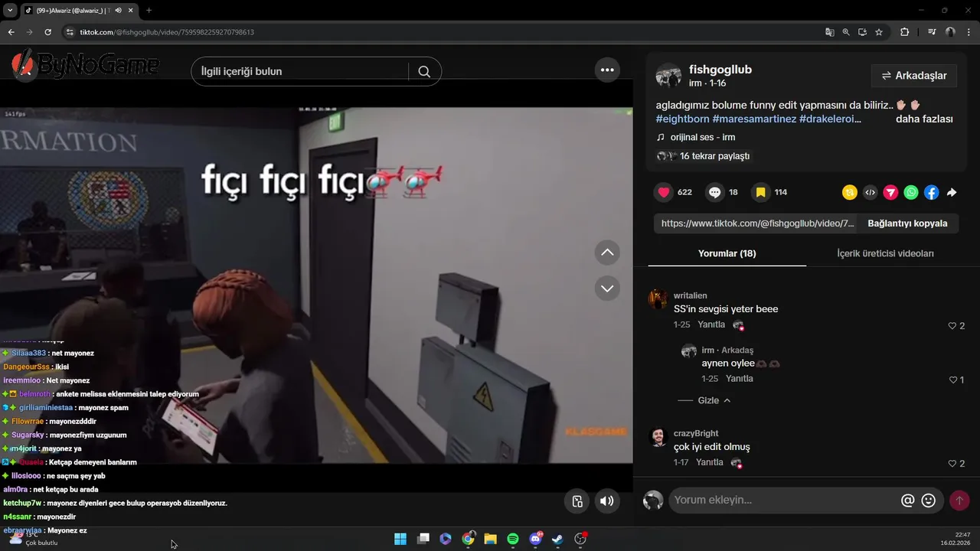Open Discord from the taskbar

pos(535,539)
